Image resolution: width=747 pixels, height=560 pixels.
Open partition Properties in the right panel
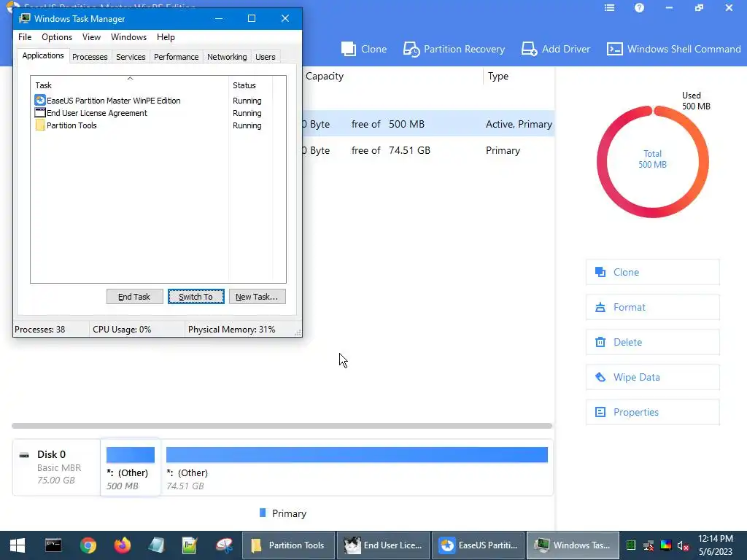click(653, 412)
